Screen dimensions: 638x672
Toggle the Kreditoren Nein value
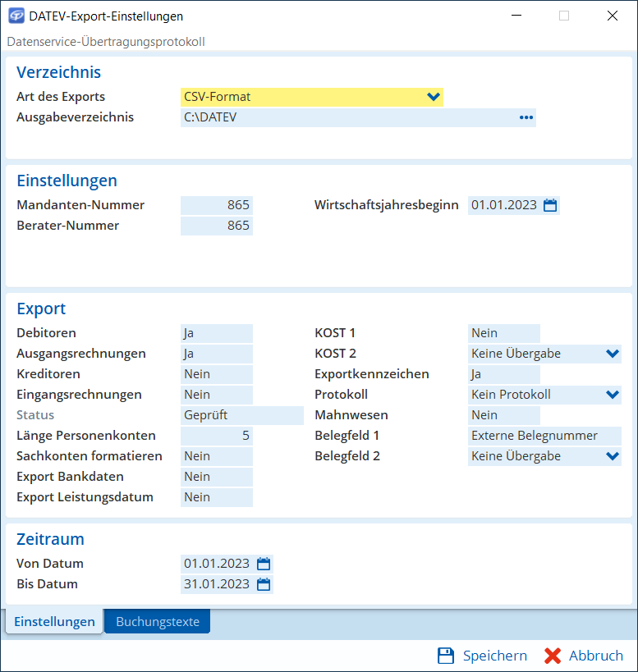(x=217, y=374)
